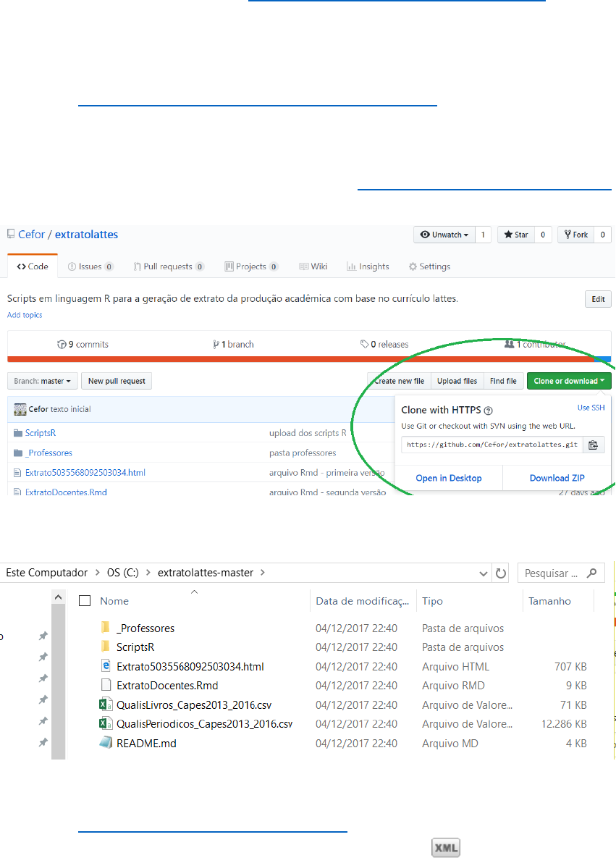Select Extrato5035568092503034.html file icon in Explorer

106,666
